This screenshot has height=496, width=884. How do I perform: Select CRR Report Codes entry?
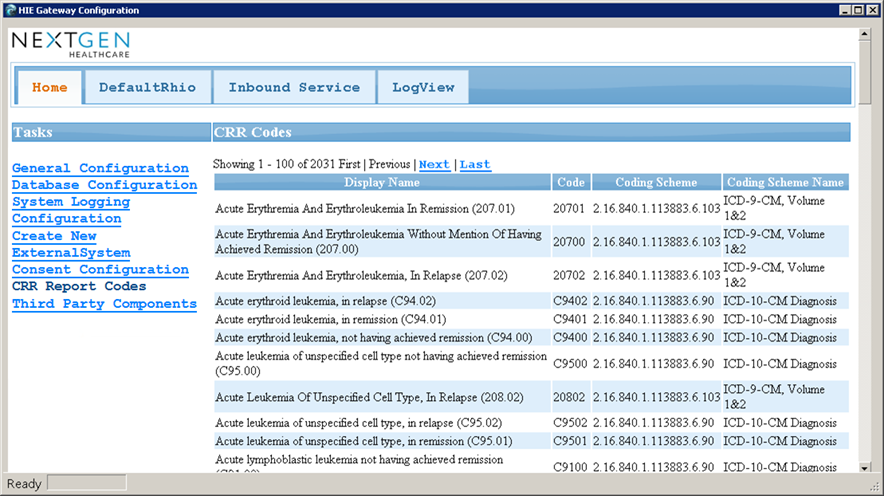tap(79, 286)
